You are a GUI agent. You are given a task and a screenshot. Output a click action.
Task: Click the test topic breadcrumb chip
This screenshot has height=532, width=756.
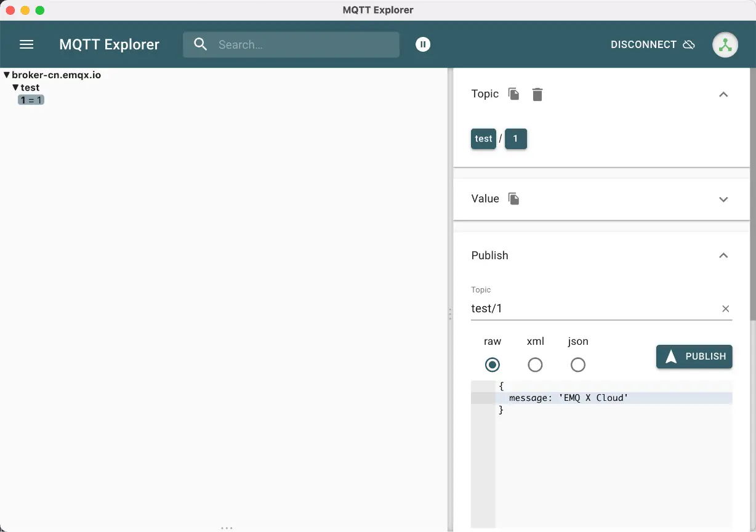[x=483, y=139]
